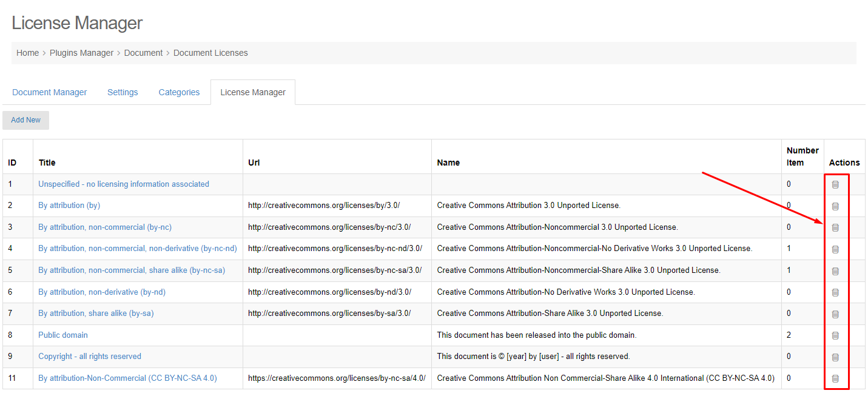
Task: Edit By attribution, non-commercial (by-nc)
Action: click(x=105, y=227)
